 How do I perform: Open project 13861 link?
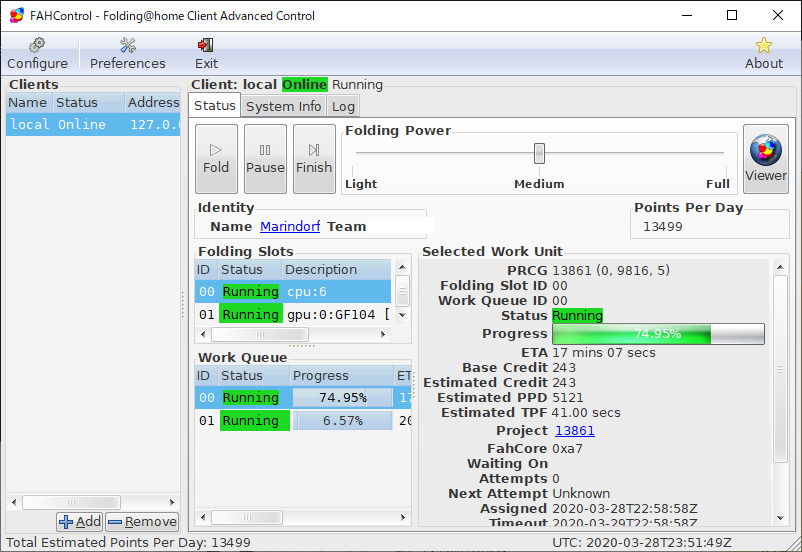point(574,431)
